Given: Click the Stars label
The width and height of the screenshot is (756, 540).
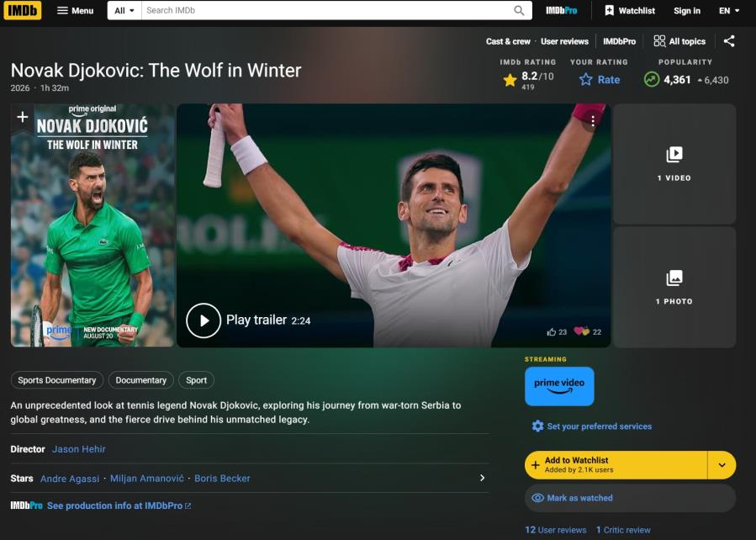Looking at the screenshot, I should 22,479.
